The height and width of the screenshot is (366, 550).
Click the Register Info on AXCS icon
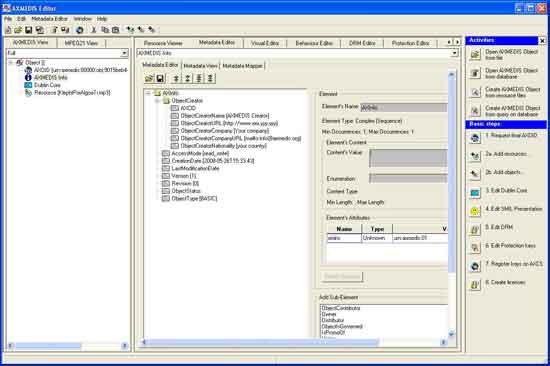pyautogui.click(x=475, y=266)
